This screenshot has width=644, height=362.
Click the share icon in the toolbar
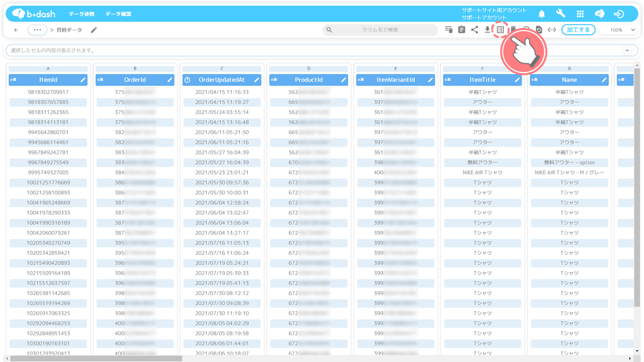click(474, 30)
